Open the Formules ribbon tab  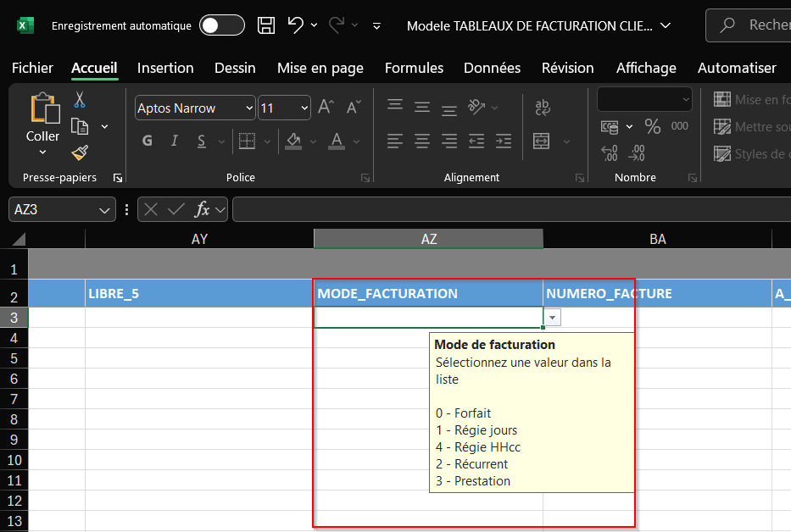pyautogui.click(x=414, y=68)
